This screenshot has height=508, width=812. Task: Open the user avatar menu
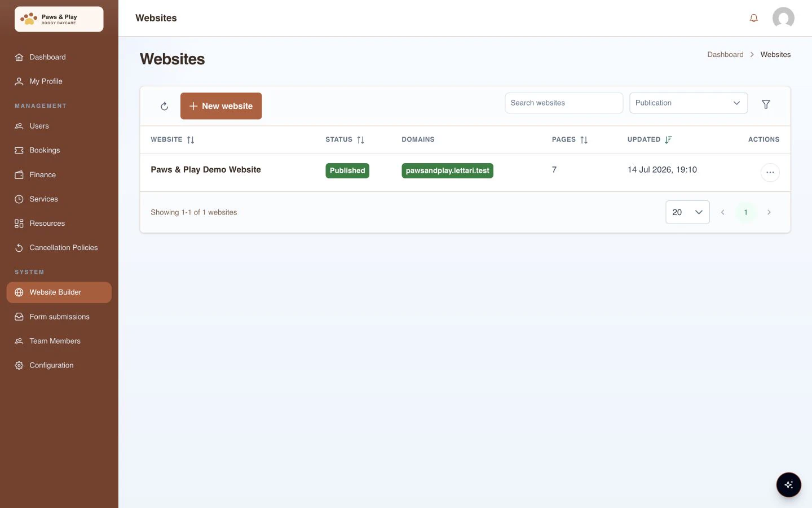[783, 18]
